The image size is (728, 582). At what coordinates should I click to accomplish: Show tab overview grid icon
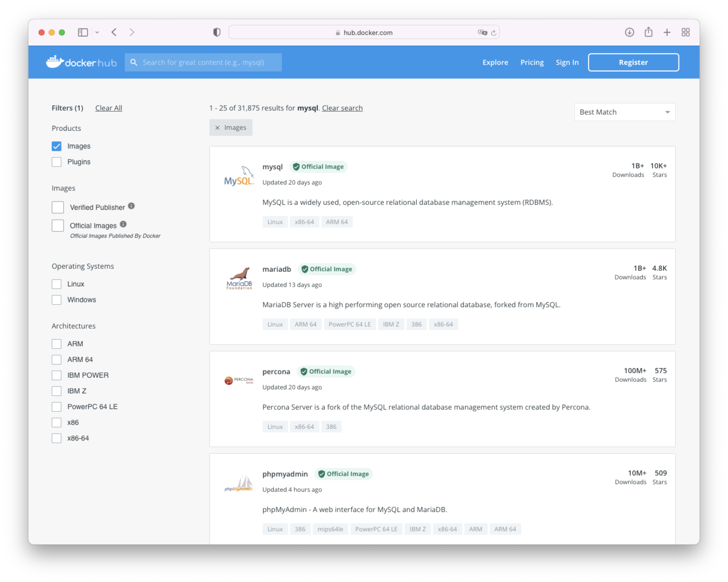685,32
